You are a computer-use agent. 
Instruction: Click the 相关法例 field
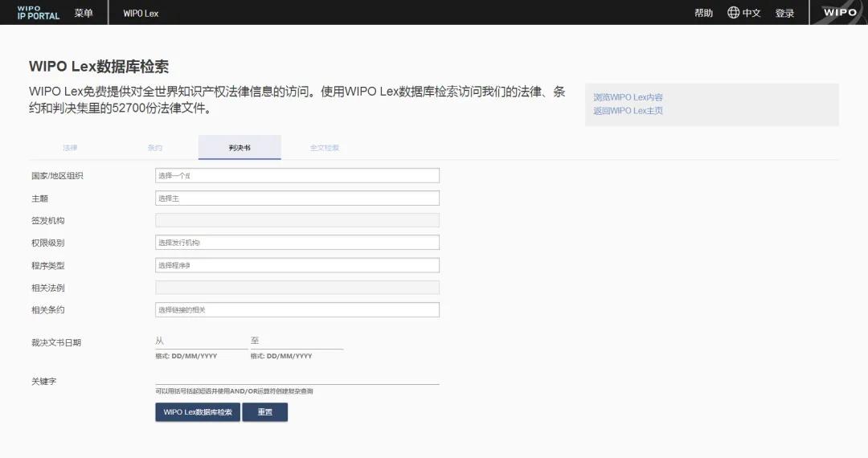coord(297,287)
